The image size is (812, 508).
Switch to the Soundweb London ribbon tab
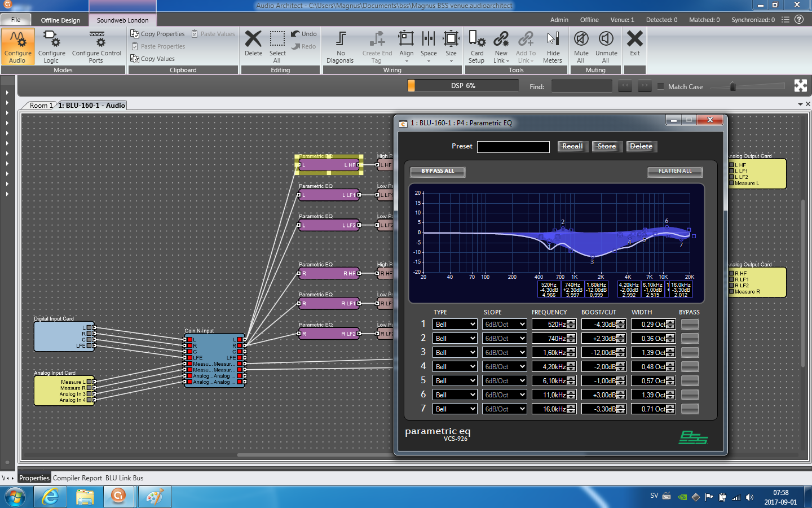[x=122, y=20]
